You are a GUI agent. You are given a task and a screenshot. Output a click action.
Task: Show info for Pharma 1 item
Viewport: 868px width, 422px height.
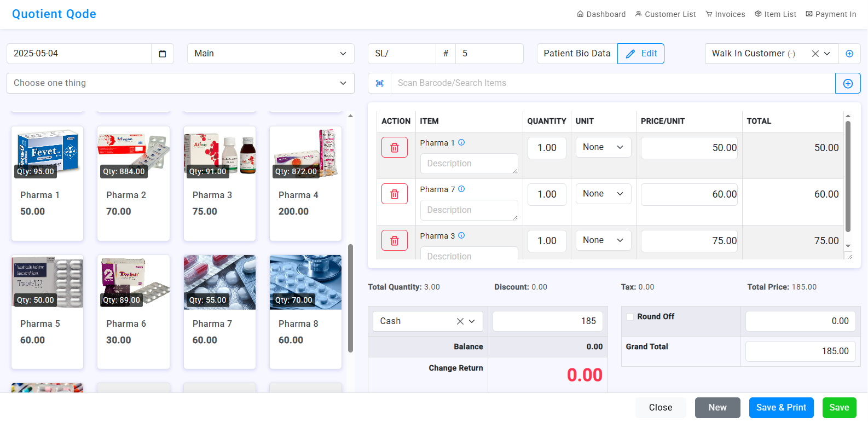[461, 143]
